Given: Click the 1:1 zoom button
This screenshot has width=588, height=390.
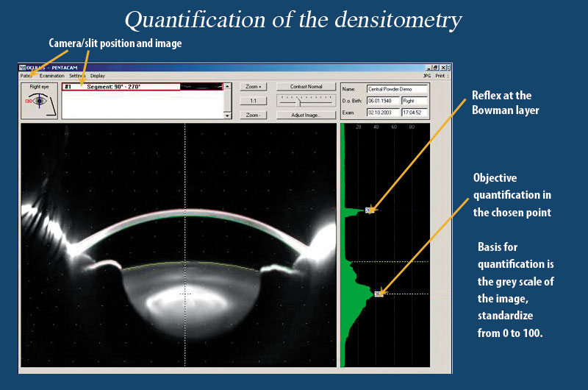Looking at the screenshot, I should tap(254, 101).
